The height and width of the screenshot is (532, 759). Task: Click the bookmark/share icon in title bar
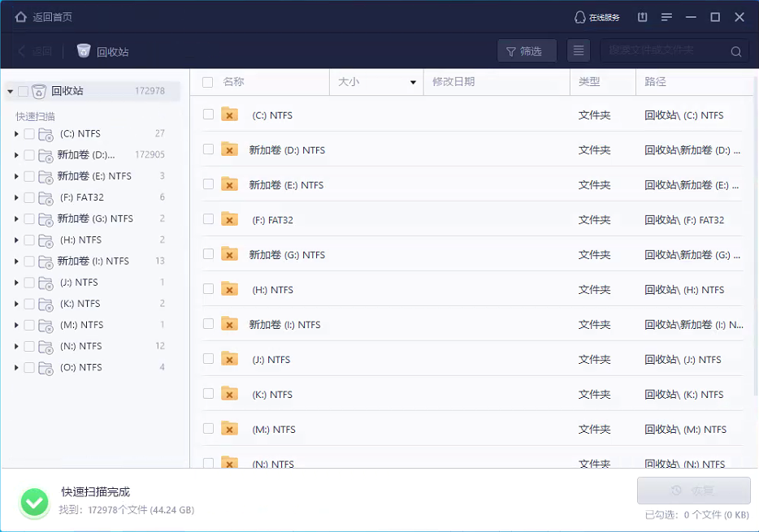click(642, 17)
